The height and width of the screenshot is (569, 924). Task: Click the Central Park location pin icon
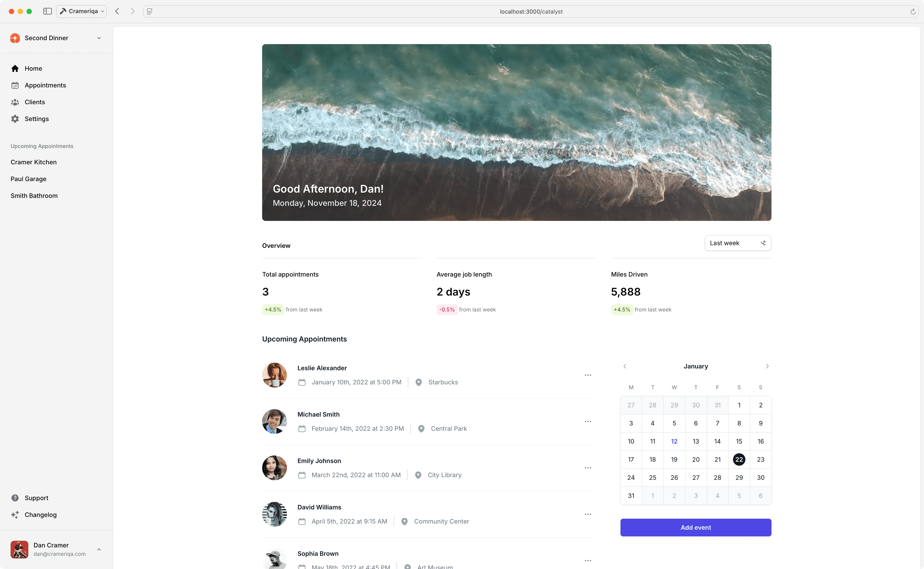421,429
